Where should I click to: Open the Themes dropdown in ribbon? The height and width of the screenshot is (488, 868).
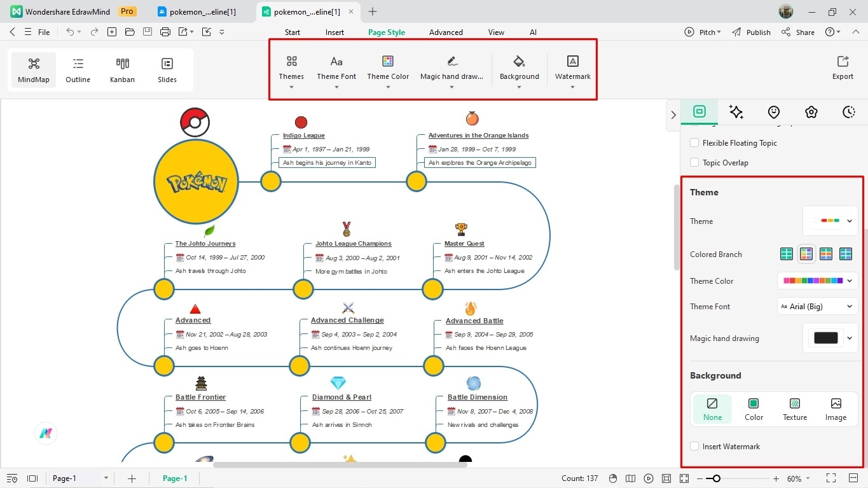coord(291,70)
